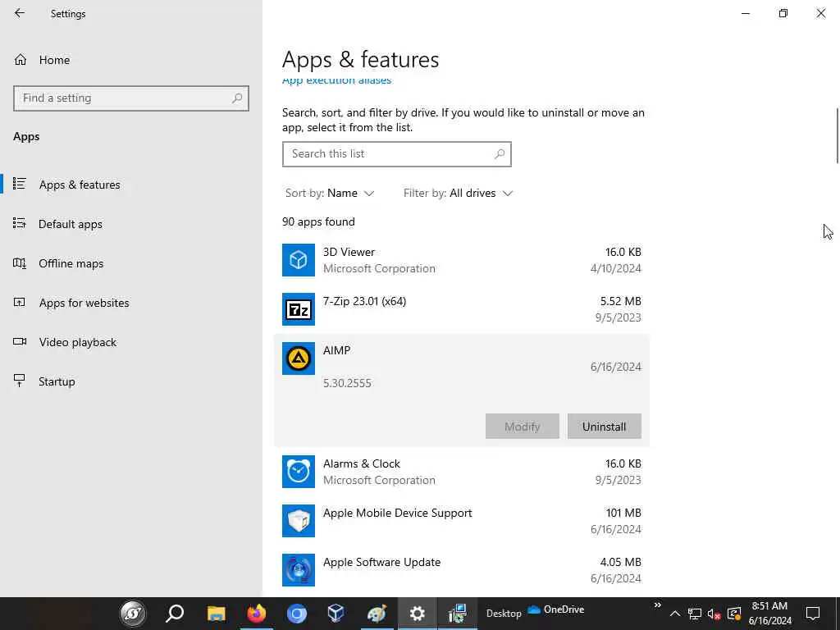
Task: Click the vertical scrollbar of the apps list
Action: tap(837, 135)
